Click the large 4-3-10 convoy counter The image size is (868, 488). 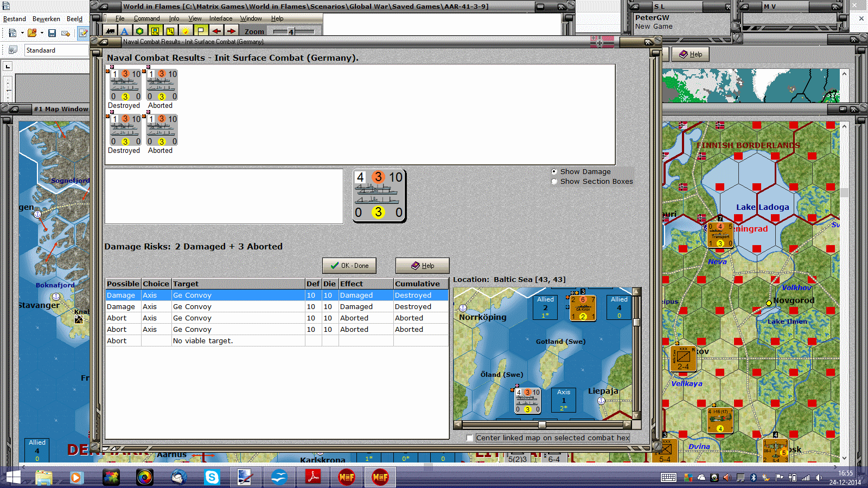coord(379,195)
